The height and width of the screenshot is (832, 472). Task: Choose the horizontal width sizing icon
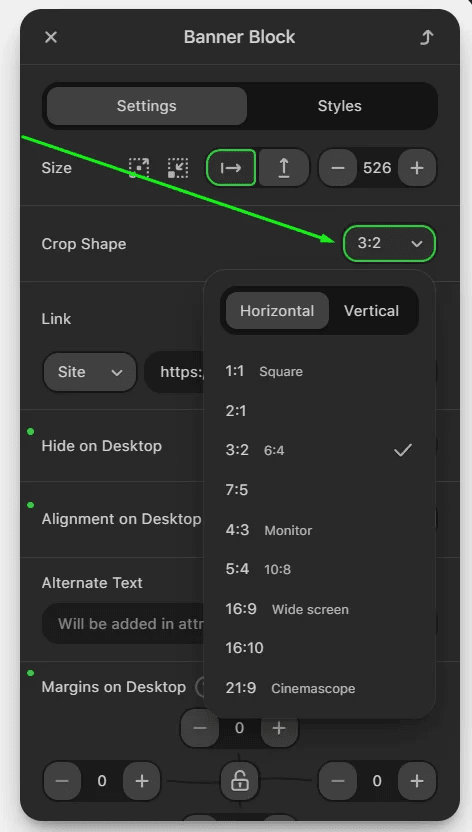coord(231,168)
